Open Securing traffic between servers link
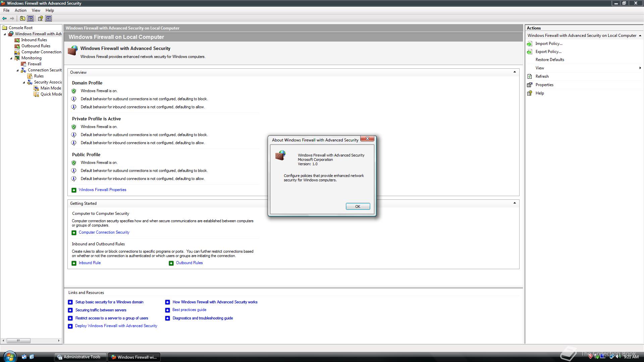The height and width of the screenshot is (362, 644). (101, 310)
